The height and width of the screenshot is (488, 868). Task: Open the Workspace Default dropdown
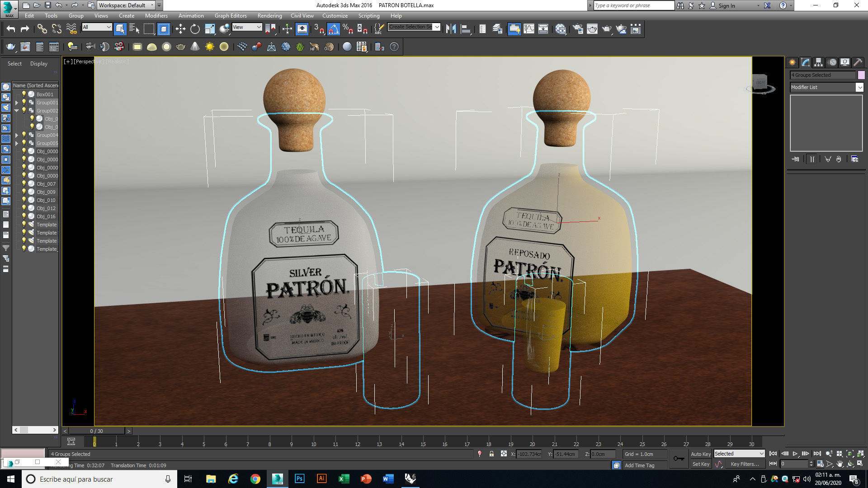click(126, 5)
